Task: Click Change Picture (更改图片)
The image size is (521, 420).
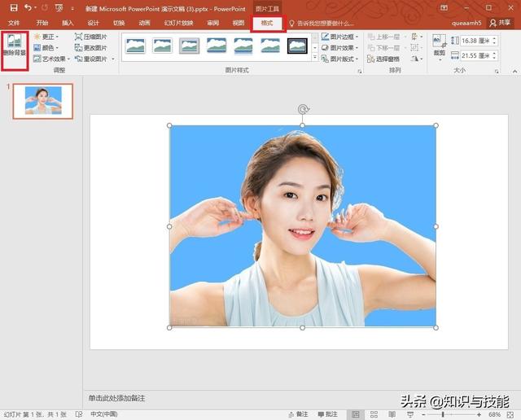Action: [90, 48]
